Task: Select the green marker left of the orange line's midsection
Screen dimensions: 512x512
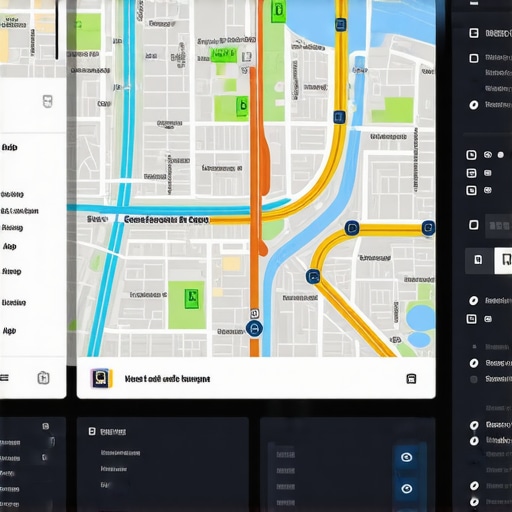Action: point(242,106)
